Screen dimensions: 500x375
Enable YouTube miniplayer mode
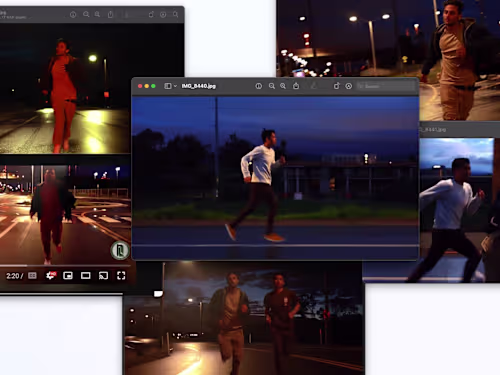(x=68, y=276)
